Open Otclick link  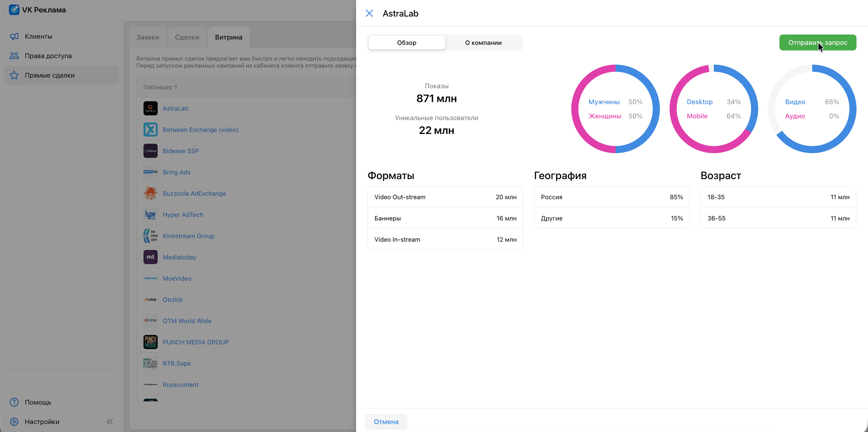[173, 299]
